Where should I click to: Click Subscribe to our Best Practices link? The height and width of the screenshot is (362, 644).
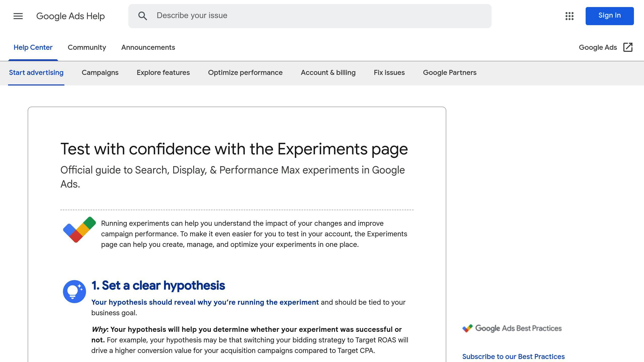[513, 356]
